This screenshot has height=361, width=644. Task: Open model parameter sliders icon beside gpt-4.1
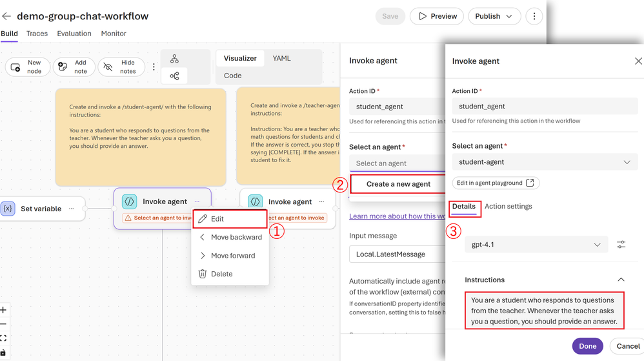coord(621,245)
